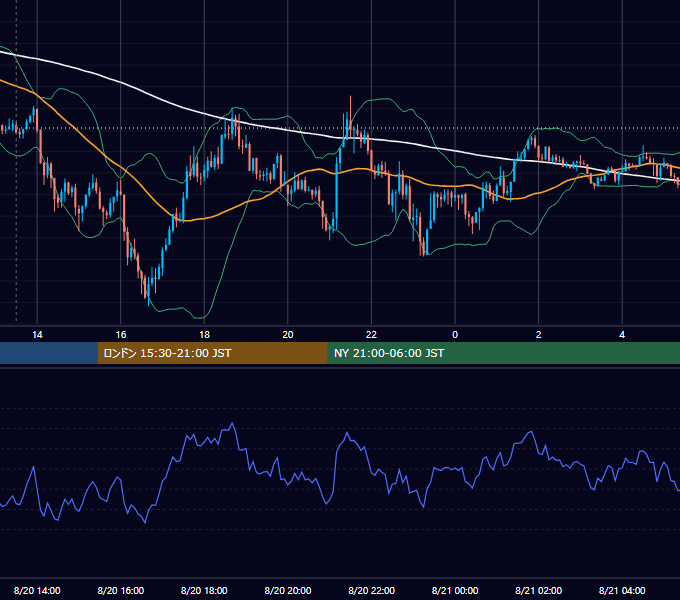680x600 pixels.
Task: Click the 8/20 16:00 time label
Action: [x=121, y=590]
